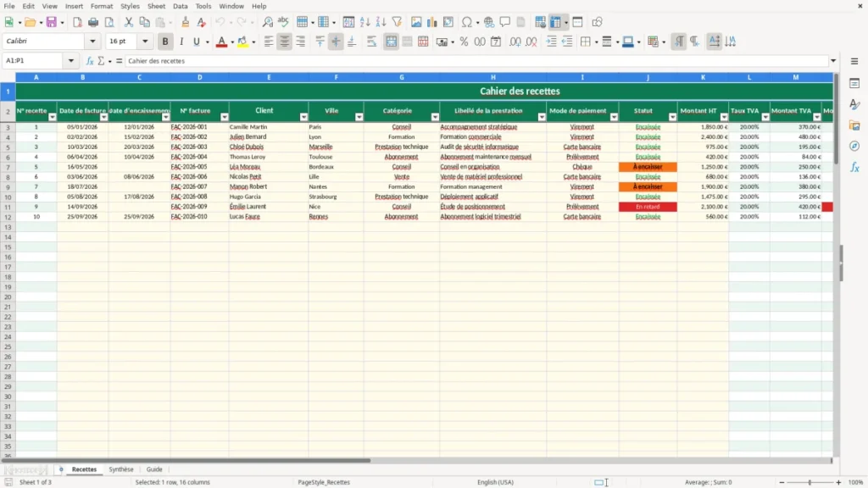Click Define Print Area icon
The width and height of the screenshot is (868, 488).
(x=540, y=22)
